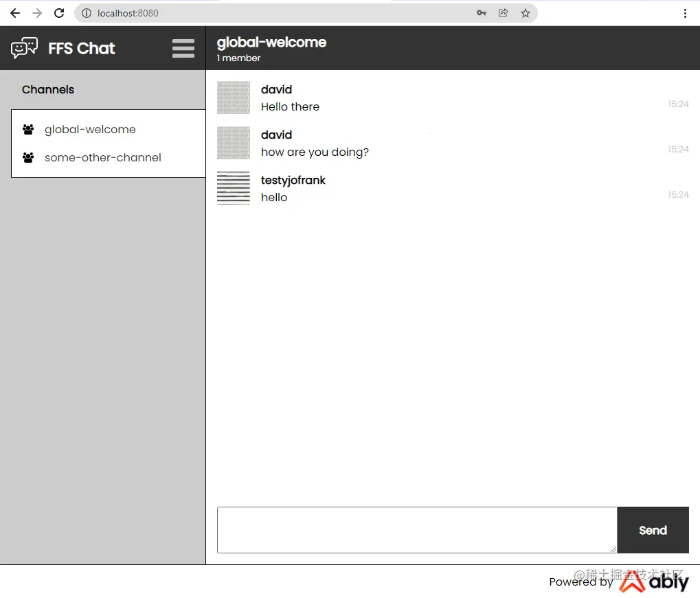
Task: Reload the localhost page
Action: (x=59, y=13)
